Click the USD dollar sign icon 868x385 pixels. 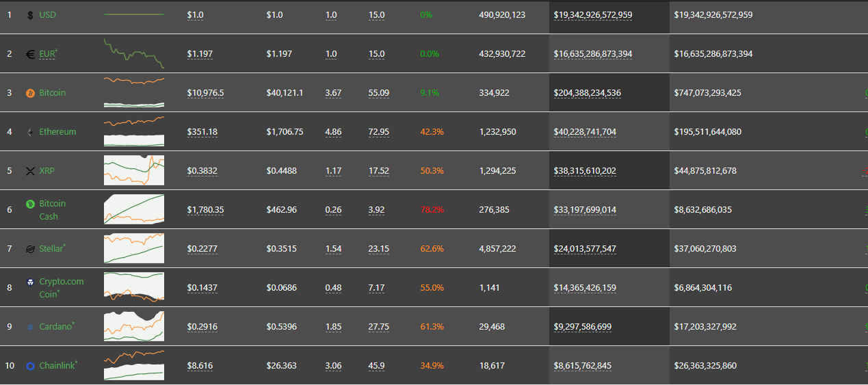[30, 15]
